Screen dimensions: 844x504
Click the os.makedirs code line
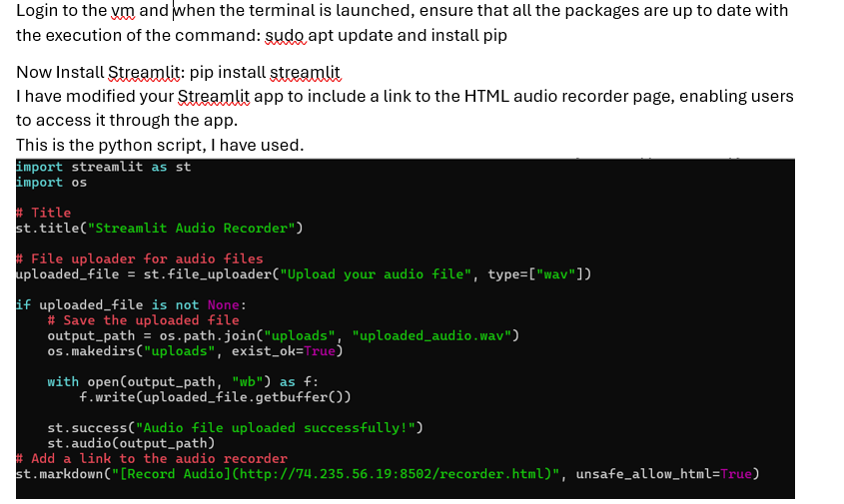[195, 351]
